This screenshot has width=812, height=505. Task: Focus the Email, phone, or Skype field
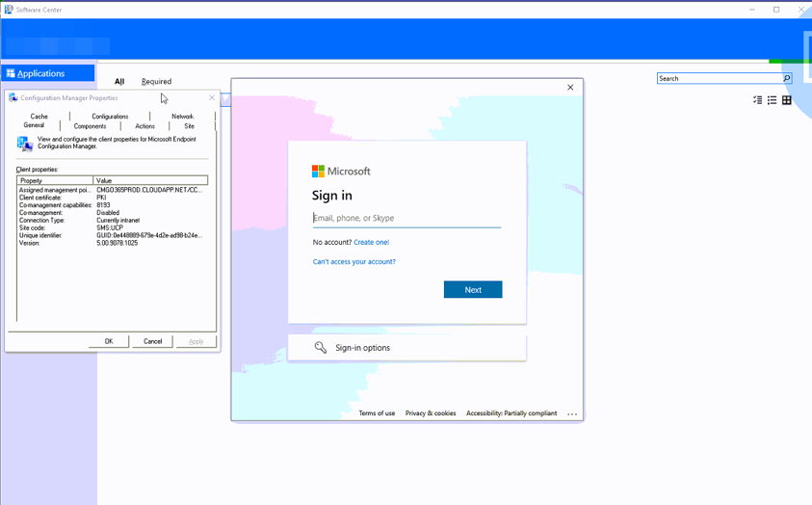407,218
